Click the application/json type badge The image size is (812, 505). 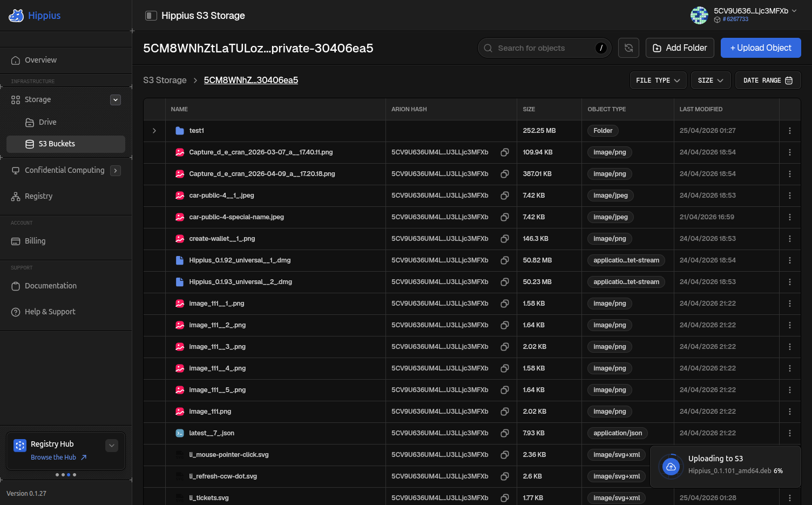tap(618, 433)
